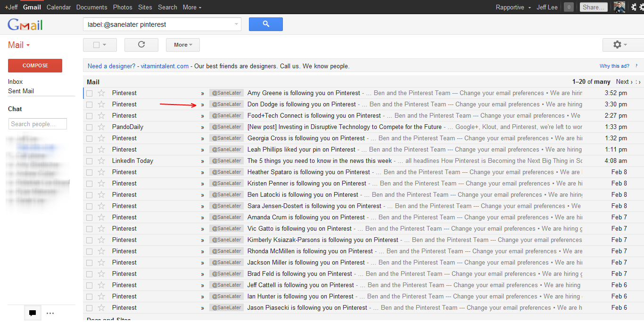The height and width of the screenshot is (322, 644).
Task: Open the gear settings menu in the mail toolbar
Action: [619, 45]
